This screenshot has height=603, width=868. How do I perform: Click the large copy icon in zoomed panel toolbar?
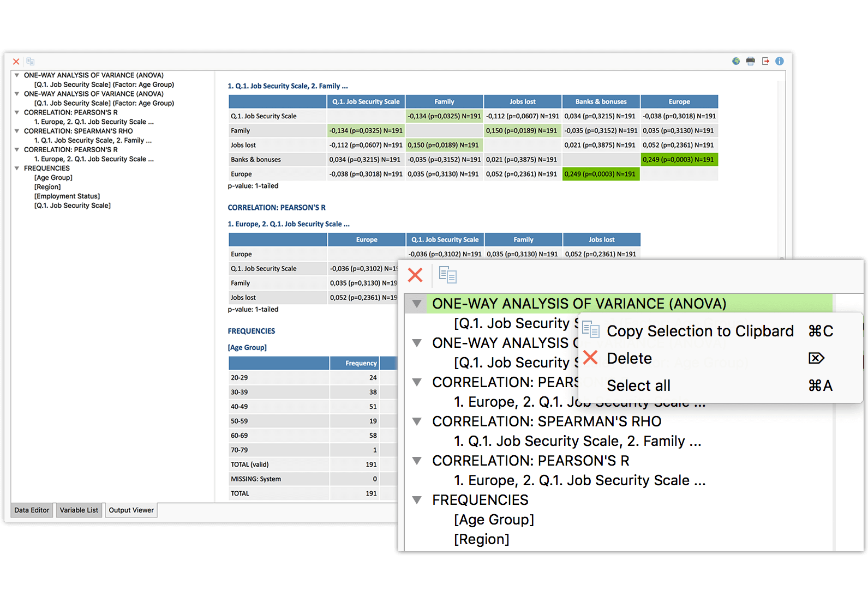[448, 275]
